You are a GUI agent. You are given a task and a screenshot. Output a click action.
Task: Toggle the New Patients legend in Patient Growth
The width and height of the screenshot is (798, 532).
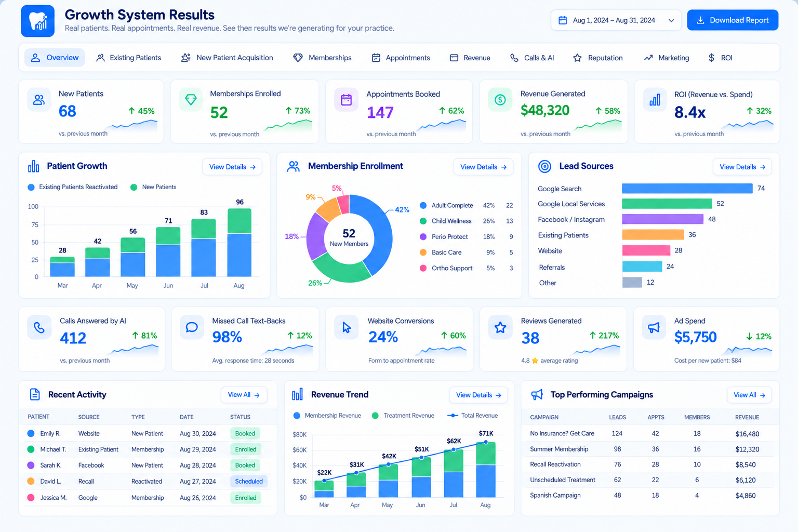click(x=153, y=187)
